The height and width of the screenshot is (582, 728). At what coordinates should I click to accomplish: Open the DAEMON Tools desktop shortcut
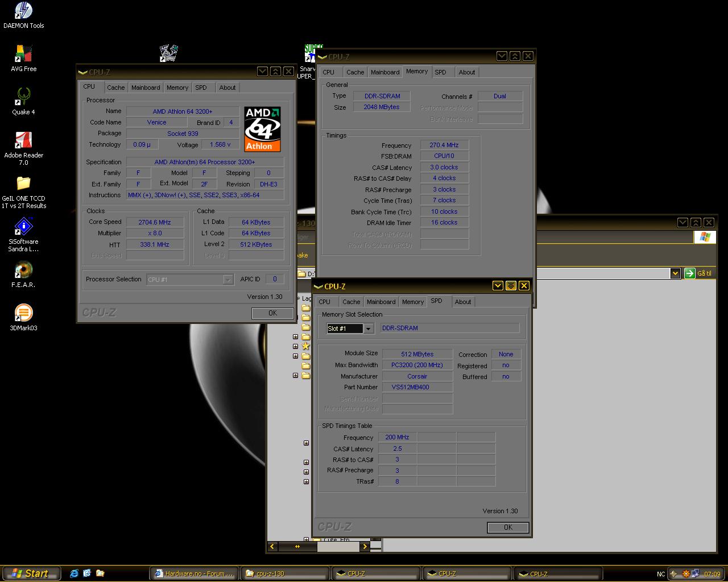[23, 15]
